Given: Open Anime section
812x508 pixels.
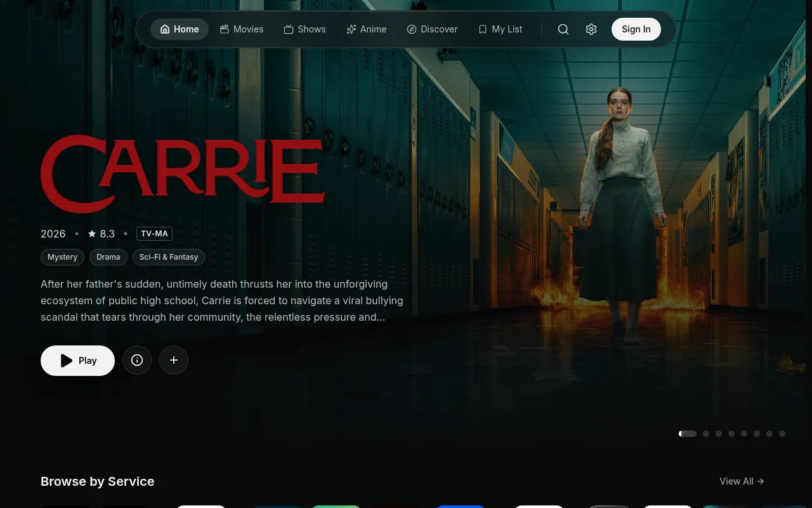Looking at the screenshot, I should click(x=367, y=29).
